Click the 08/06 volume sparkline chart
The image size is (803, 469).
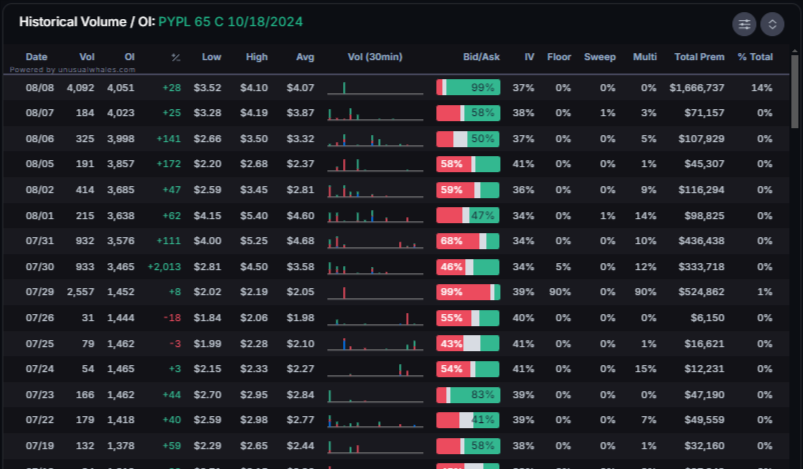[375, 139]
